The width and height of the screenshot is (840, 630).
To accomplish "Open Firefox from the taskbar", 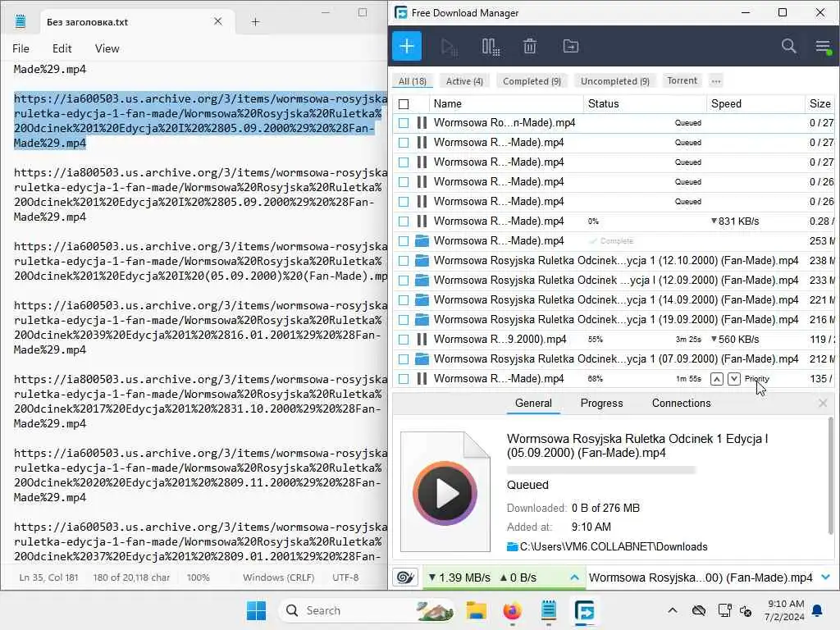I will point(512,610).
